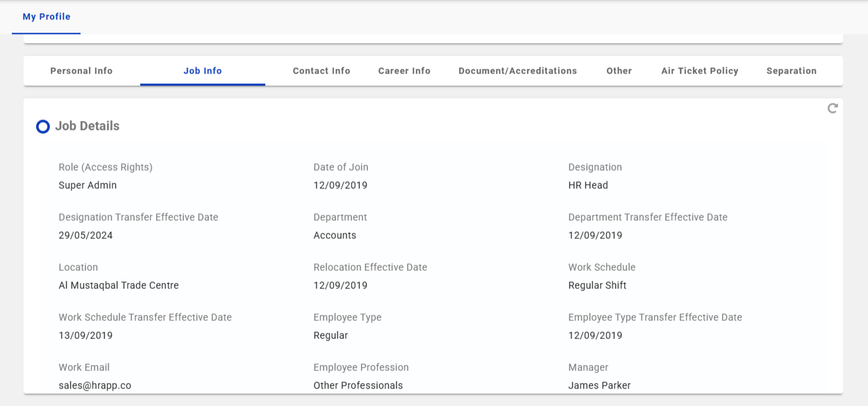Click the Other Professionals profession value
868x406 pixels.
(358, 385)
